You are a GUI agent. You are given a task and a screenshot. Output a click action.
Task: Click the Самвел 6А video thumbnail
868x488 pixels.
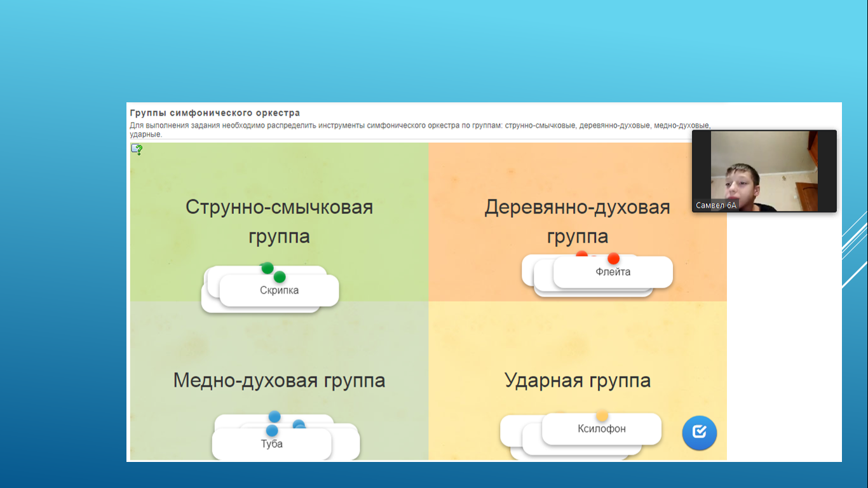(764, 171)
